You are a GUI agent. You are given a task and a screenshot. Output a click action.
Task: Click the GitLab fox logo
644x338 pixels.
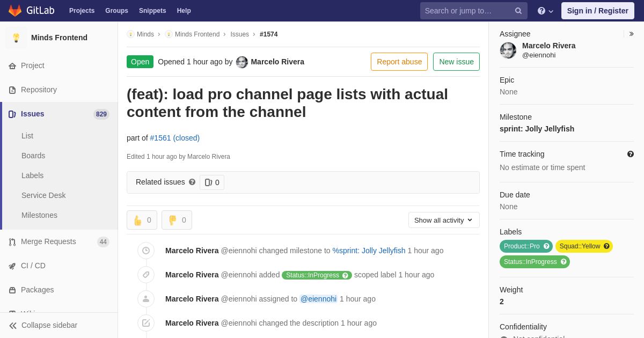(x=15, y=11)
